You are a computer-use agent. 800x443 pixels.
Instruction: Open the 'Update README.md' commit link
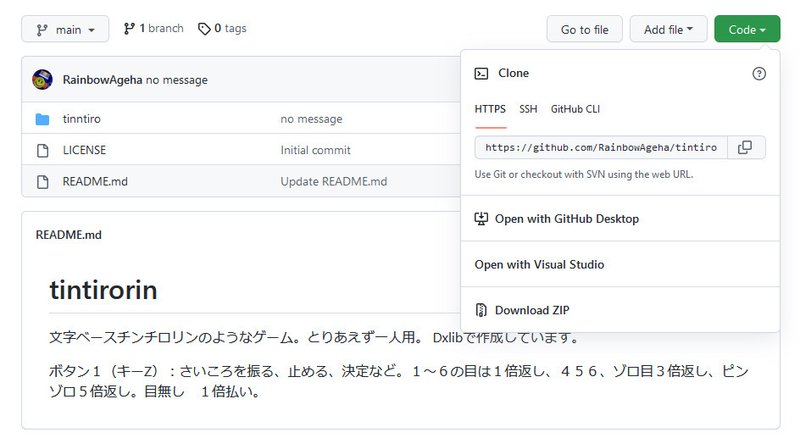334,181
